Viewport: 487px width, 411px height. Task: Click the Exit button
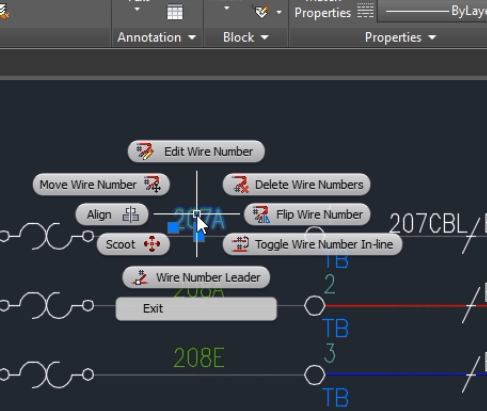196,309
